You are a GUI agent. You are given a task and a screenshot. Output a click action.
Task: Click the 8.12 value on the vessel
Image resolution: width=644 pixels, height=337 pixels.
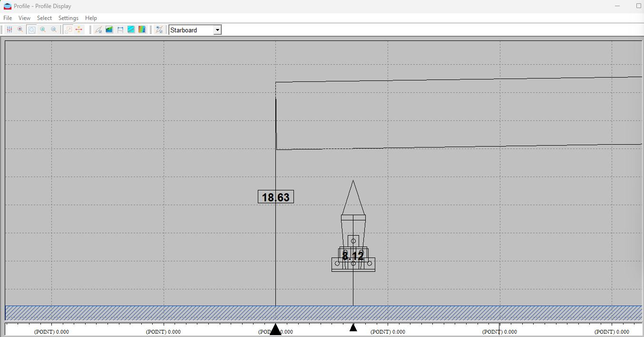353,256
